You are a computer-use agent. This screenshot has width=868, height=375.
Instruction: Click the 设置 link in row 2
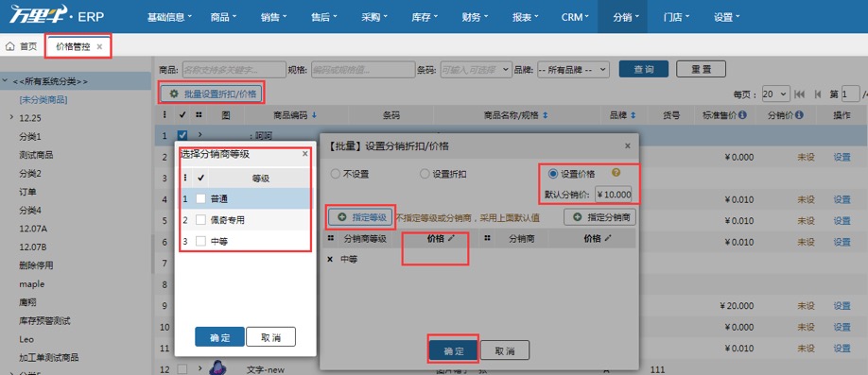[x=842, y=157]
